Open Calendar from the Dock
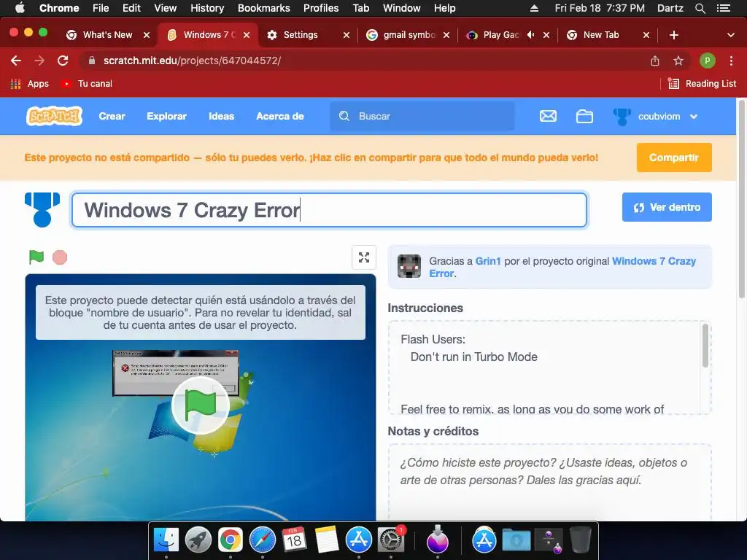This screenshot has height=560, width=747. [x=294, y=540]
